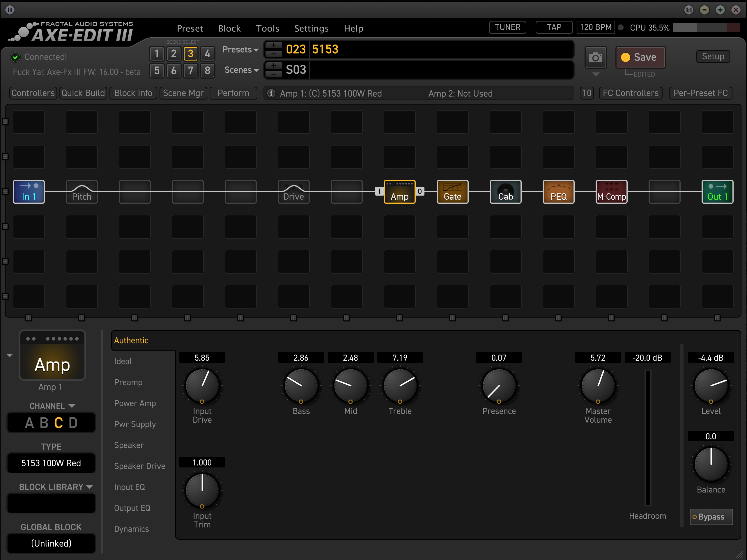Open the Global Block (Unlinked) selector
Viewport: 747px width, 560px height.
[x=51, y=543]
